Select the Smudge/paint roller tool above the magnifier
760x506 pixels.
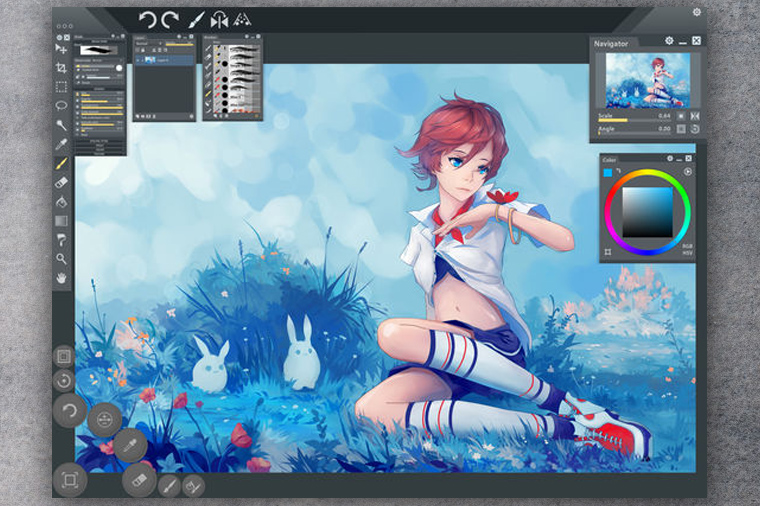click(61, 240)
